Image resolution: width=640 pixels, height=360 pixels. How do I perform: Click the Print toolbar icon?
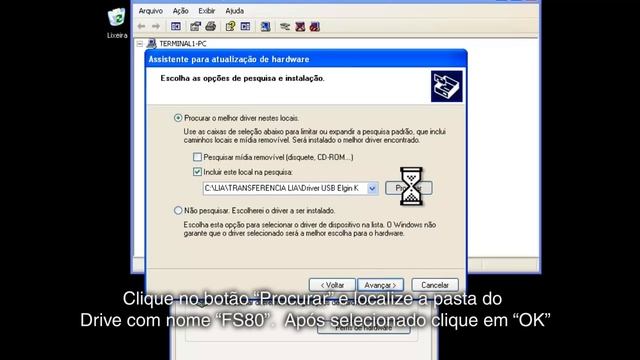pyautogui.click(x=211, y=27)
